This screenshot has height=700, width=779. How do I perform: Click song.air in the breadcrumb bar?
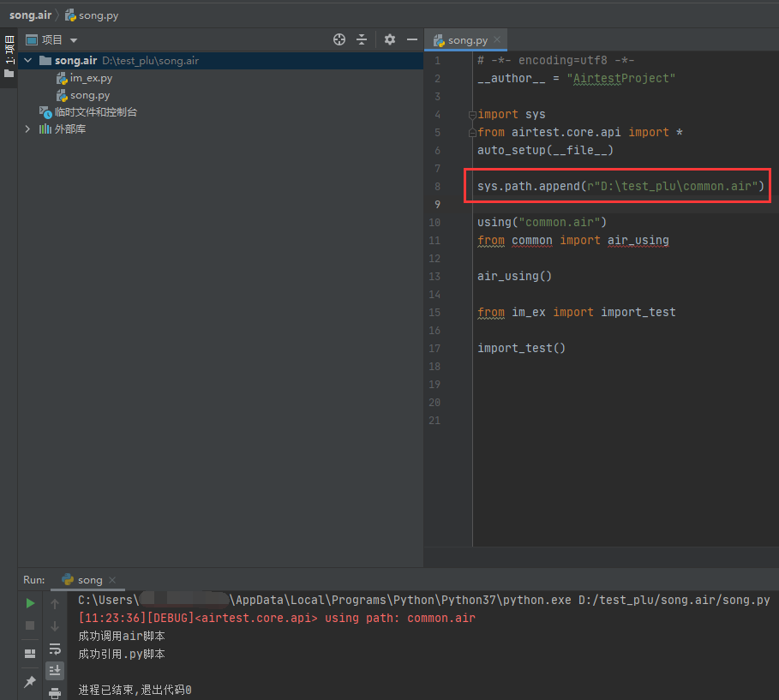(x=30, y=15)
